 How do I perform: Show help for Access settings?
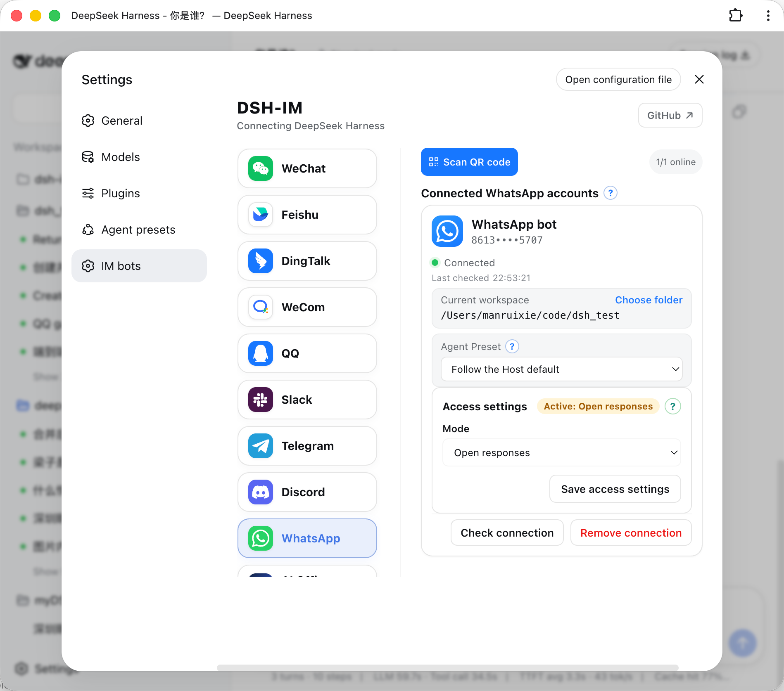[x=672, y=407]
